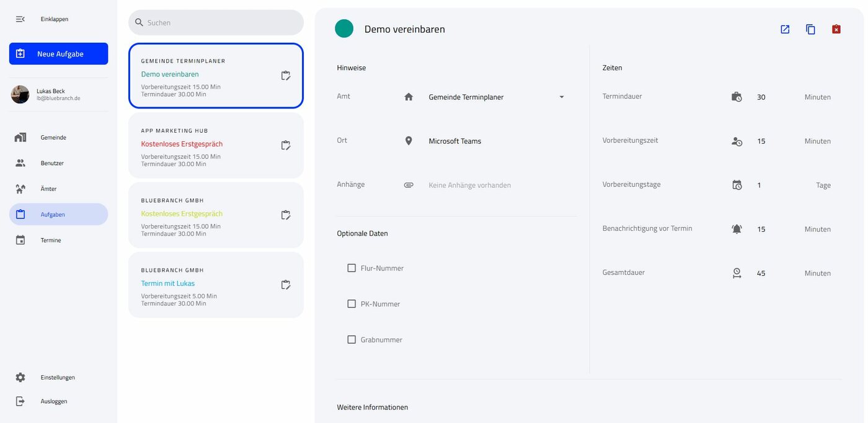Log out via Ausloggen

58,401
